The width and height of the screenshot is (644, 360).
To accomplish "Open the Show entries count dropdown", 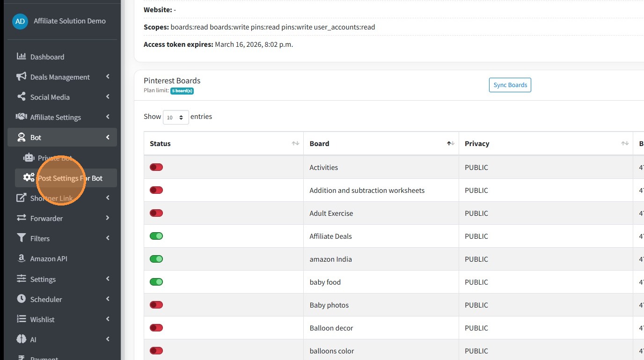I will [x=176, y=117].
